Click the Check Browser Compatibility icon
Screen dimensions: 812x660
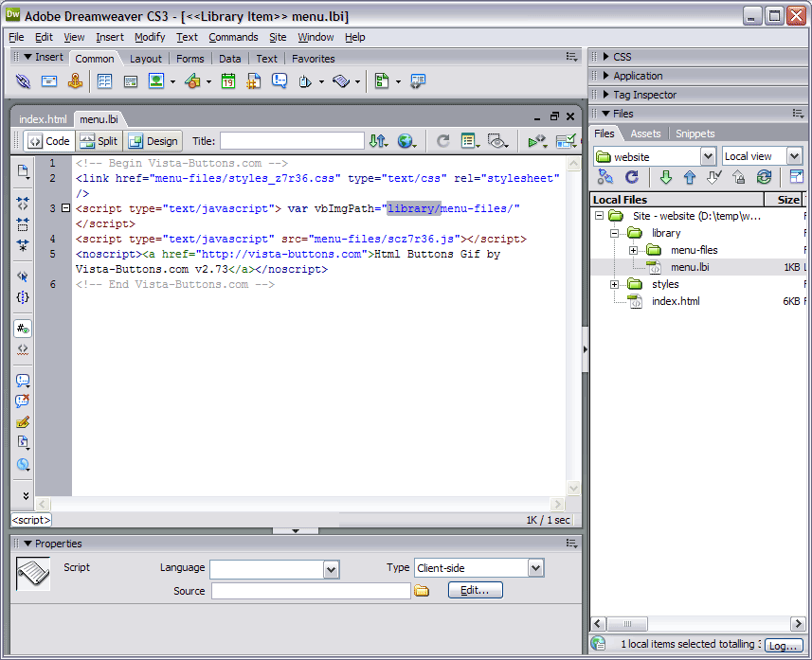(x=566, y=141)
